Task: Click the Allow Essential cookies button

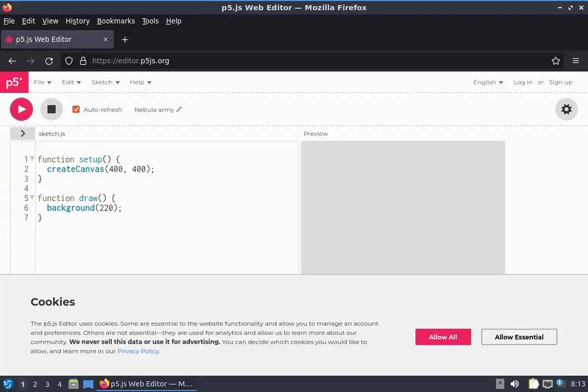Action: pyautogui.click(x=519, y=337)
